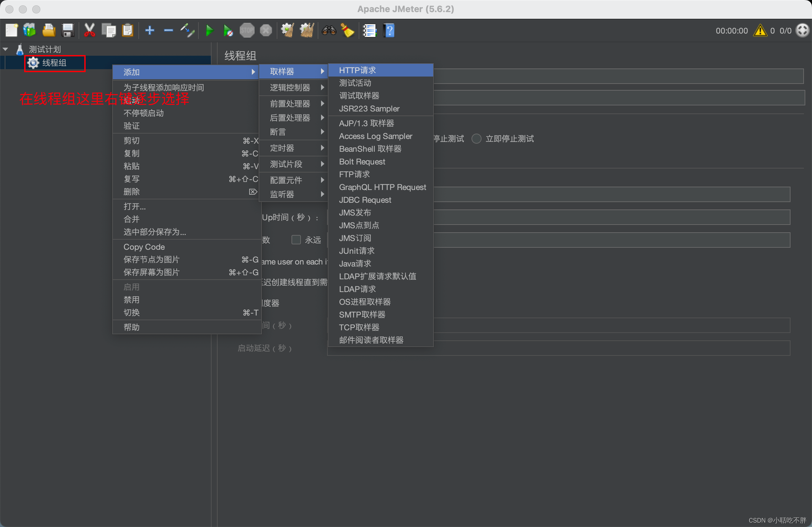Click 验证 context menu item
Screen dimensions: 812x527
pos(186,126)
